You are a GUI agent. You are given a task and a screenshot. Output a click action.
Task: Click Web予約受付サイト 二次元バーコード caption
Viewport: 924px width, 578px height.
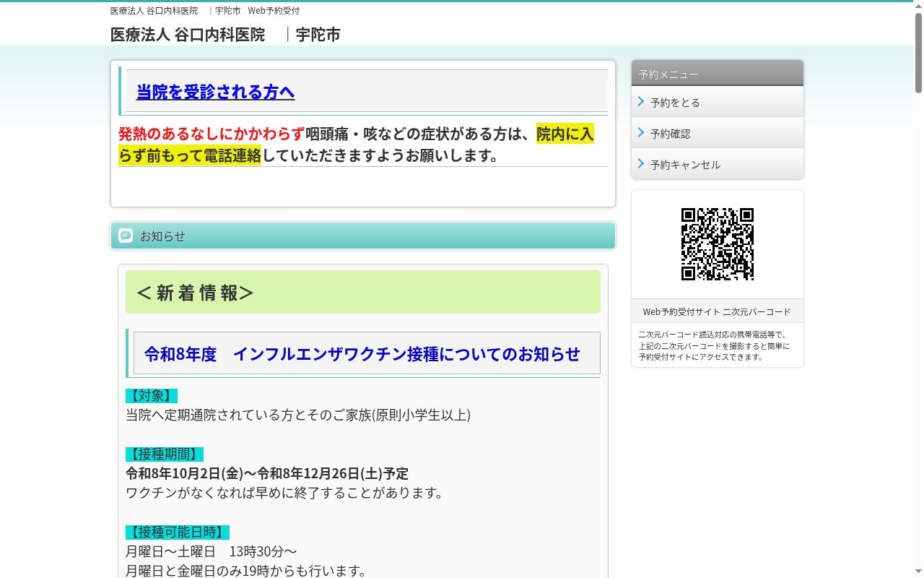718,311
